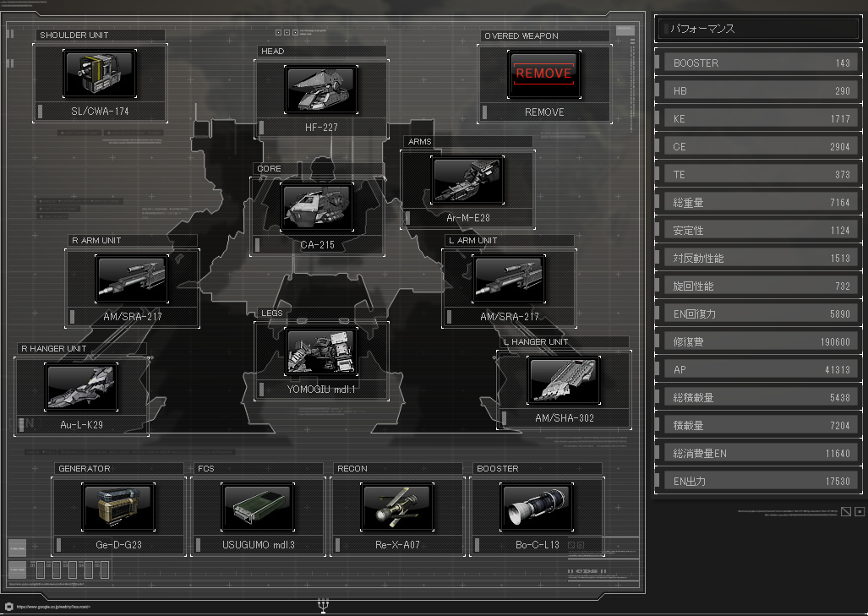
Task: Select the SL/CWA-174 shoulder unit thumbnail
Action: tap(100, 74)
